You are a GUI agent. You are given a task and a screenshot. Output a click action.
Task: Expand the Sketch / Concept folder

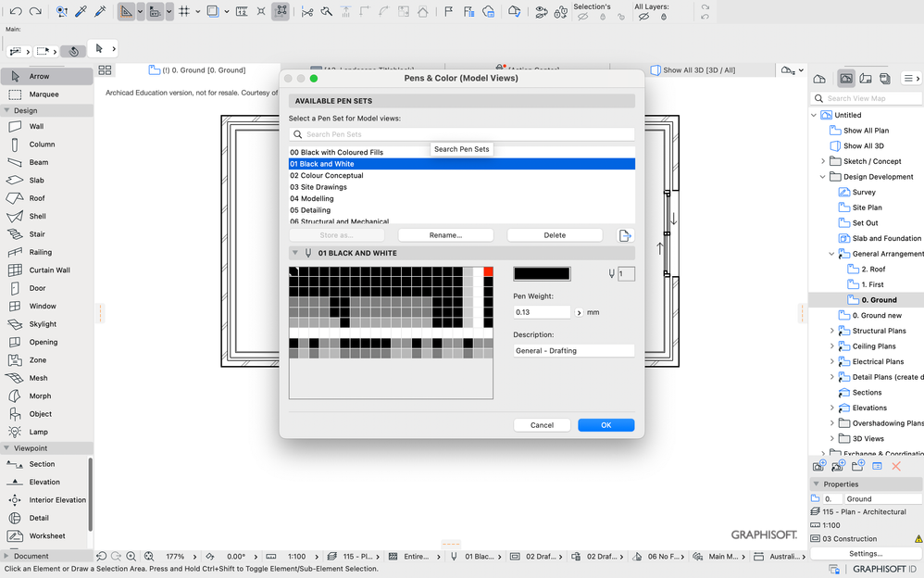(823, 161)
